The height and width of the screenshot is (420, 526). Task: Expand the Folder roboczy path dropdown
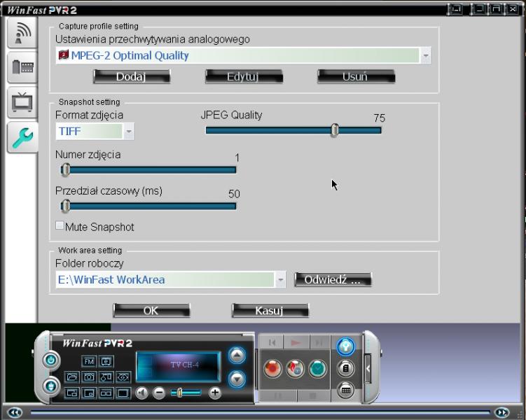pyautogui.click(x=280, y=279)
